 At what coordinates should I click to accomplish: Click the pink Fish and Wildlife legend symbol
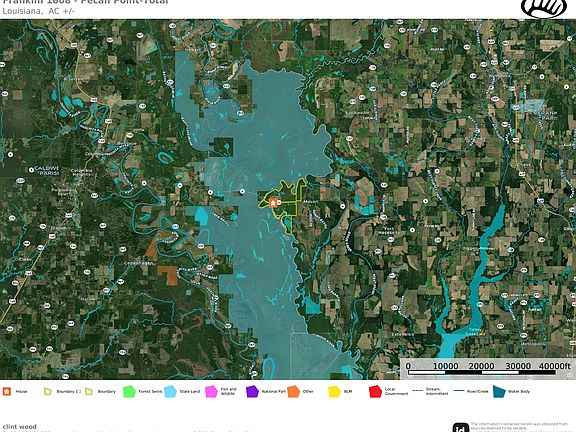(x=212, y=392)
